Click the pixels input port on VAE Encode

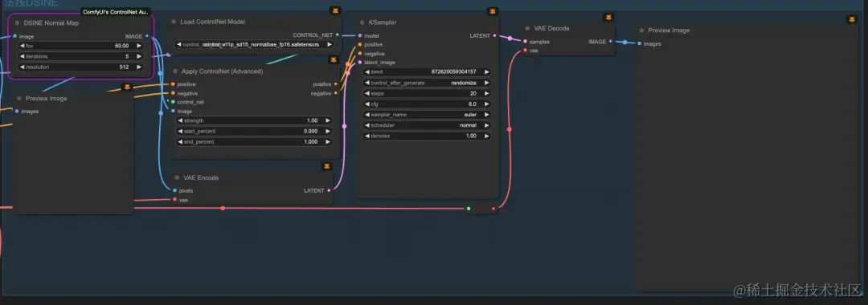coord(174,190)
